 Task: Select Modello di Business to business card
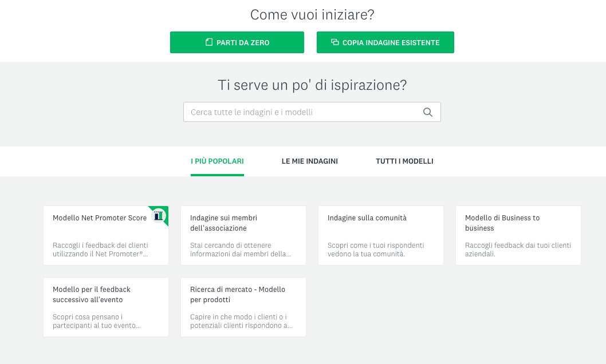[518, 235]
